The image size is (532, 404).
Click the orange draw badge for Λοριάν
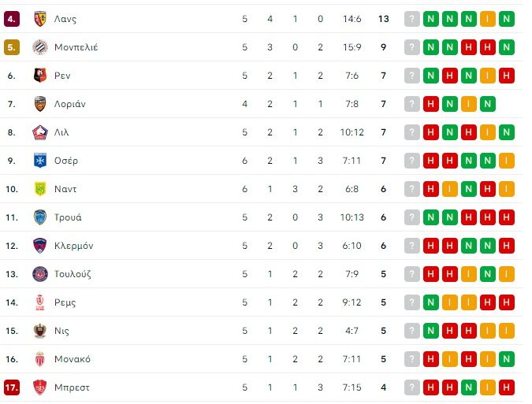click(469, 104)
